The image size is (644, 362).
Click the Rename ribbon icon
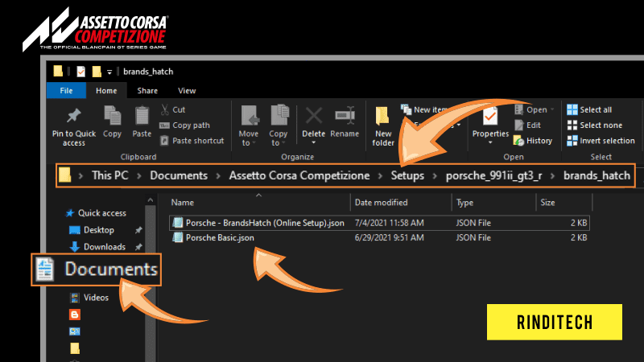pos(345,116)
